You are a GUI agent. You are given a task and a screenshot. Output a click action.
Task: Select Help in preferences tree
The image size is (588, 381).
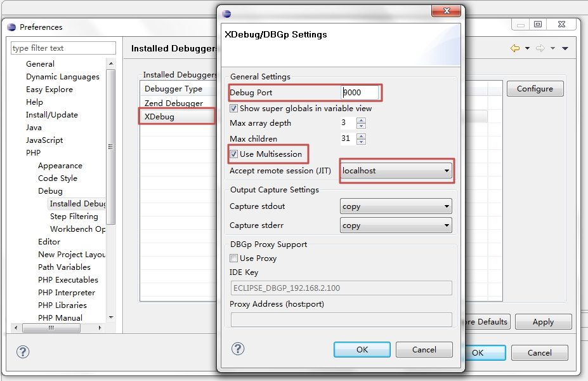[34, 102]
